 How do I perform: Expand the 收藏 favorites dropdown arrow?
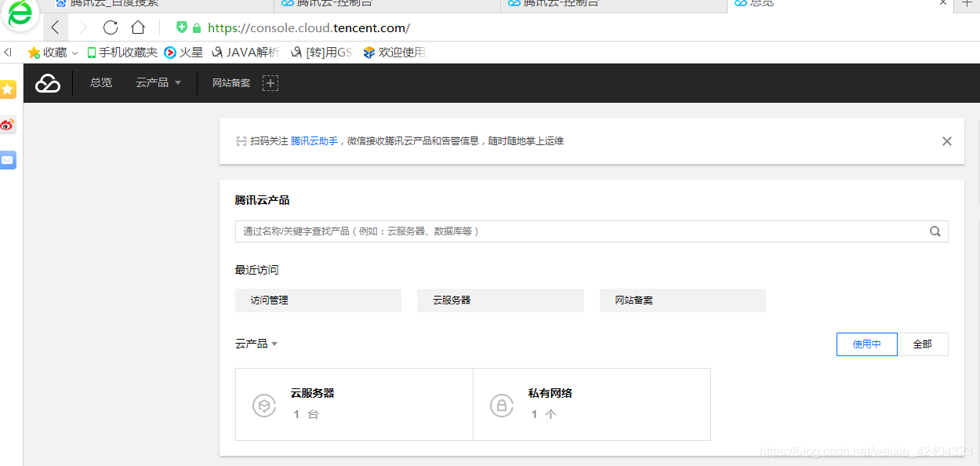[x=75, y=53]
